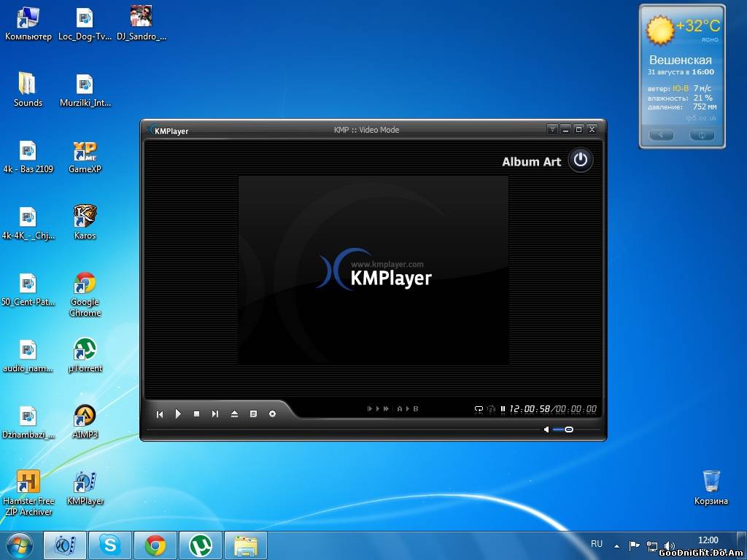
Task: Click the +32°C temperature reading
Action: tap(698, 26)
